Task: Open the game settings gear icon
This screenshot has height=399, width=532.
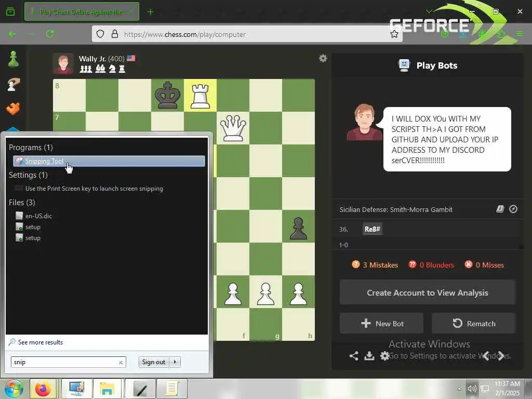Action: click(x=385, y=355)
